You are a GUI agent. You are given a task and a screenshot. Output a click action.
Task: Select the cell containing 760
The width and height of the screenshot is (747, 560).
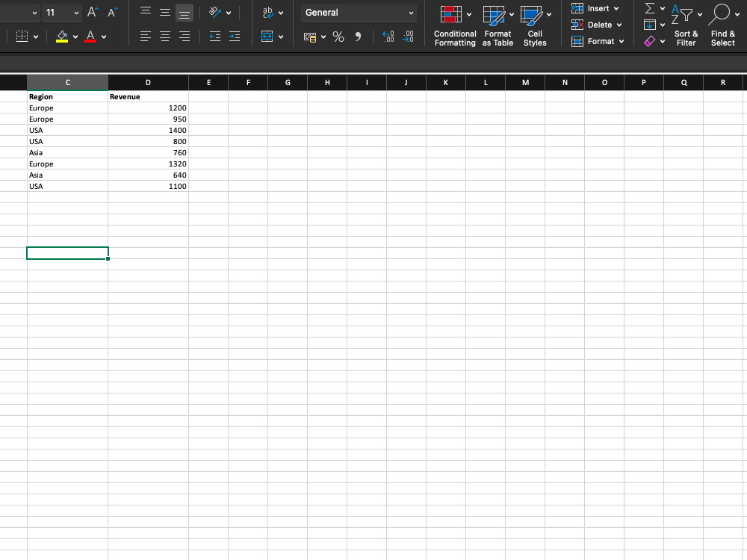coord(148,153)
